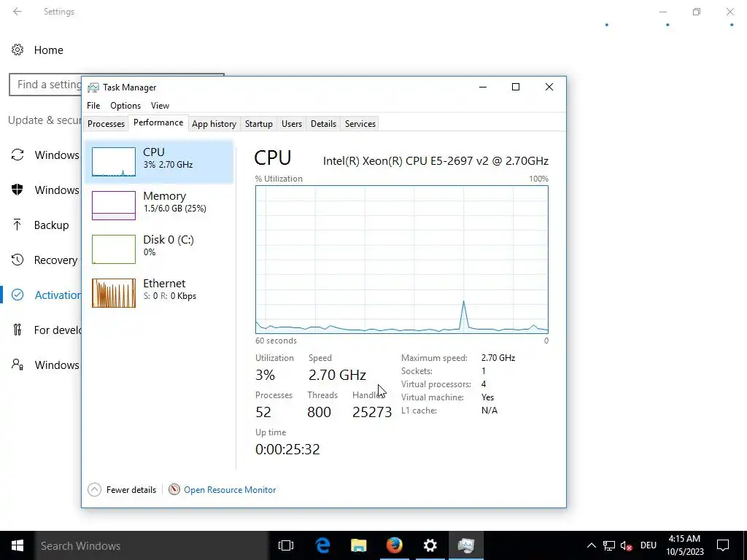Minimize the Task Manager window
Screen dimensions: 747x560
tap(483, 87)
